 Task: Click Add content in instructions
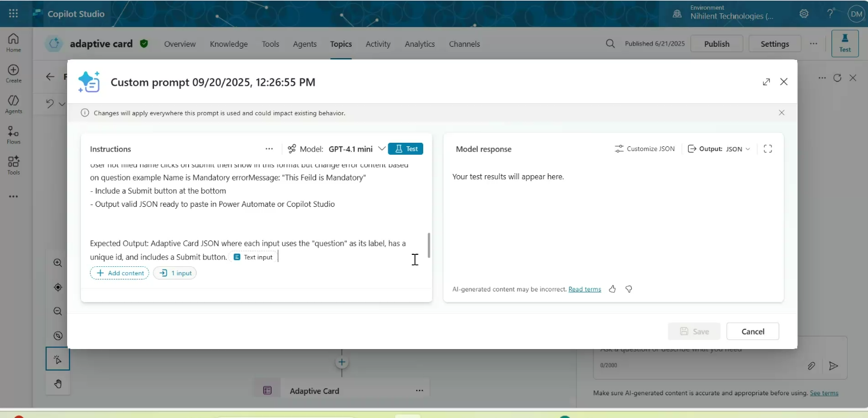(x=120, y=273)
